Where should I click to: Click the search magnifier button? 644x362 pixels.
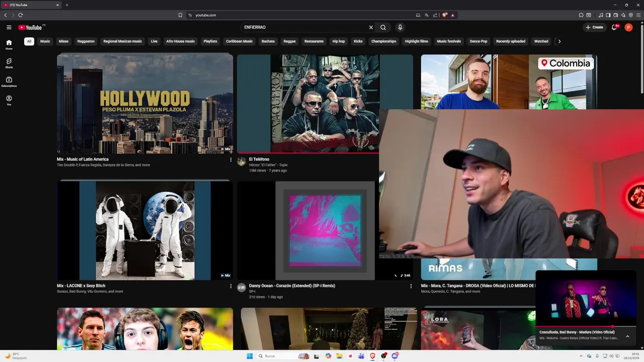pos(383,27)
